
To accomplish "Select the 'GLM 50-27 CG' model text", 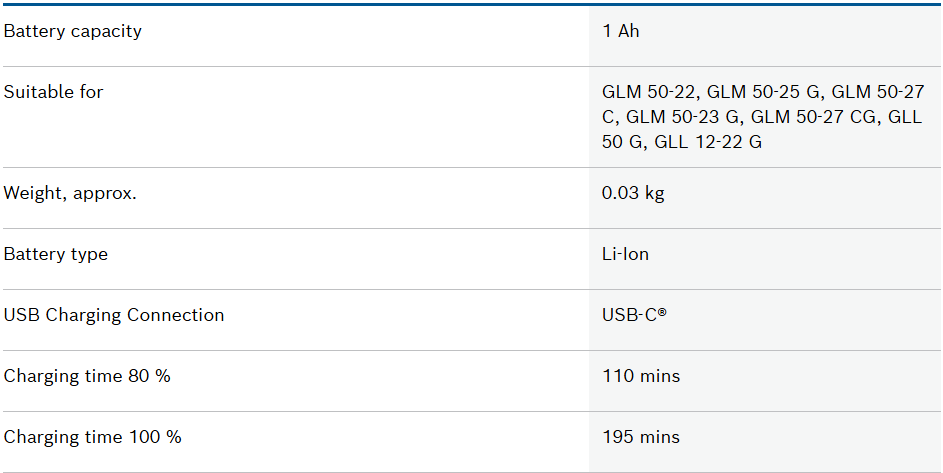I will click(x=814, y=117).
